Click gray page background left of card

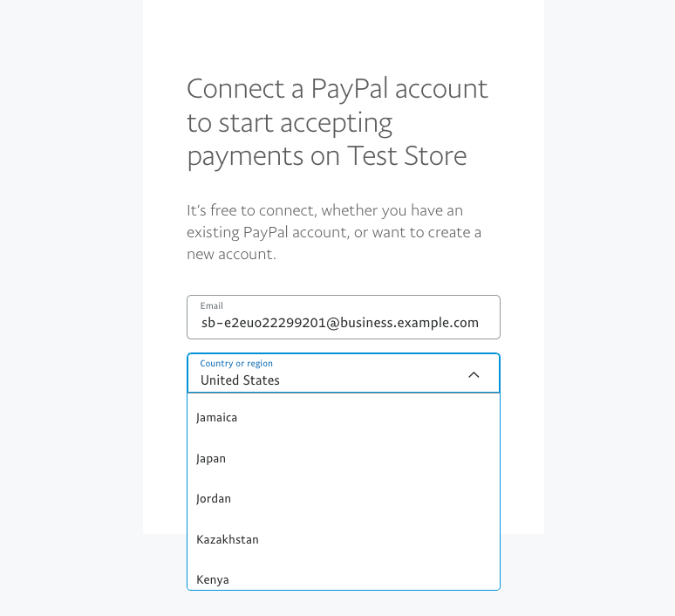click(70, 305)
